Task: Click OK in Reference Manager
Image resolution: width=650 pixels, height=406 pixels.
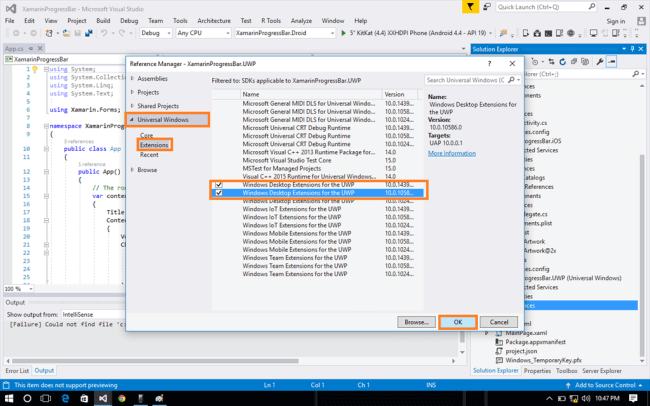Action: coord(458,322)
